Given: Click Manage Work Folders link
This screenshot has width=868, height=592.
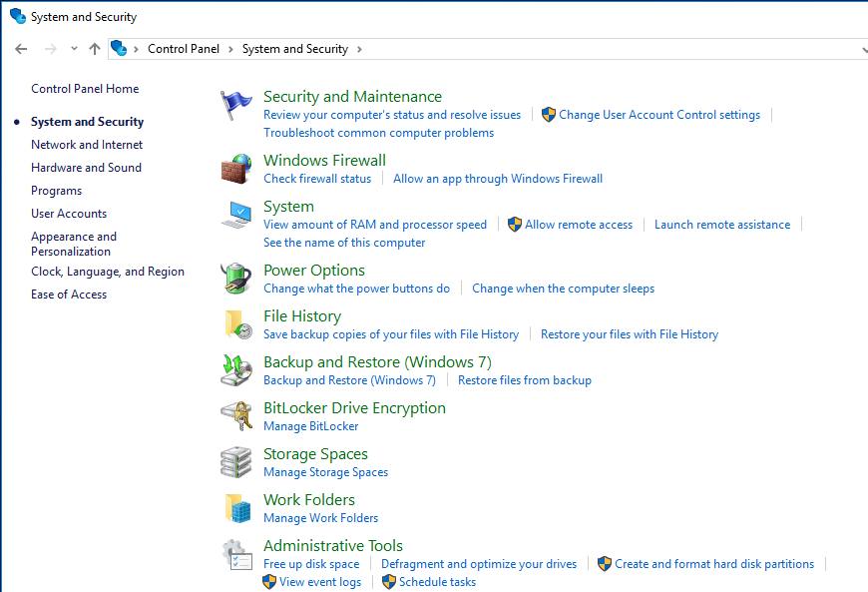Looking at the screenshot, I should tap(320, 518).
